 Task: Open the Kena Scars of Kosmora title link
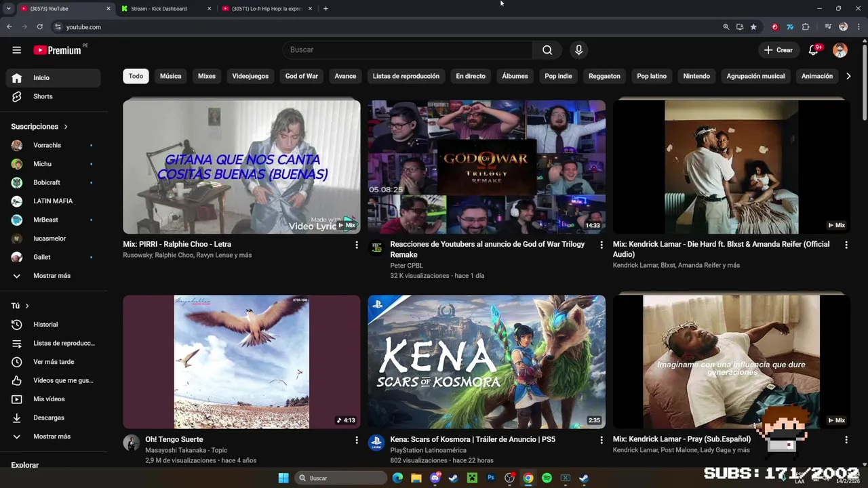pos(473,439)
